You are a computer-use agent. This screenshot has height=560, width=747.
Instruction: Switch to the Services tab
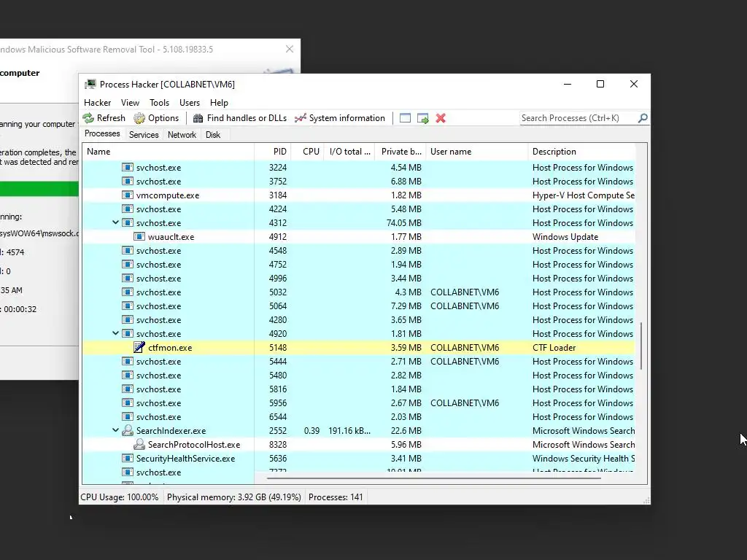[x=144, y=135]
